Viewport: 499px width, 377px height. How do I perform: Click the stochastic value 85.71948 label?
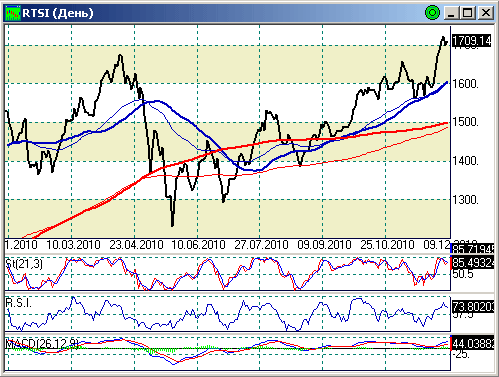click(x=473, y=249)
